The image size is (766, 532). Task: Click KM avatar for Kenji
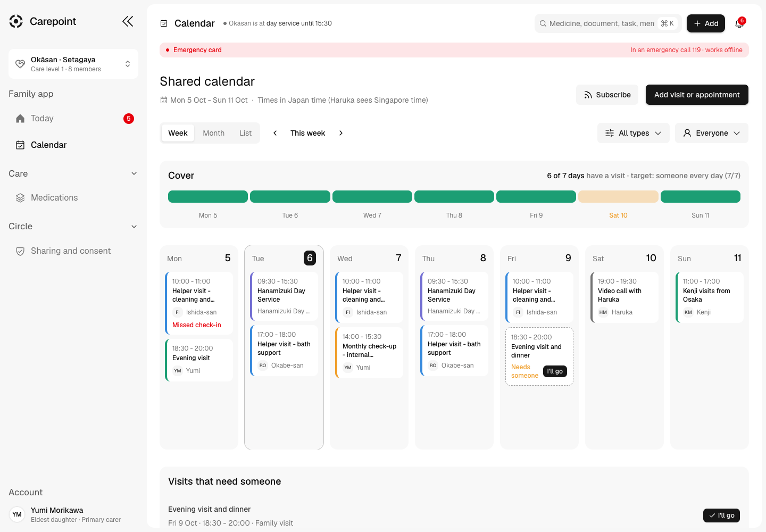click(688, 312)
